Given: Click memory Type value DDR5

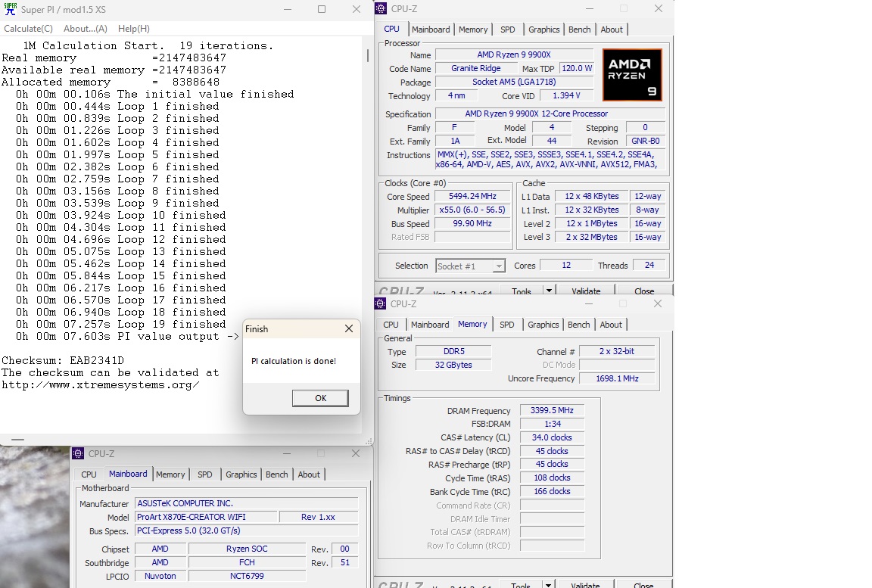Looking at the screenshot, I should (x=454, y=351).
